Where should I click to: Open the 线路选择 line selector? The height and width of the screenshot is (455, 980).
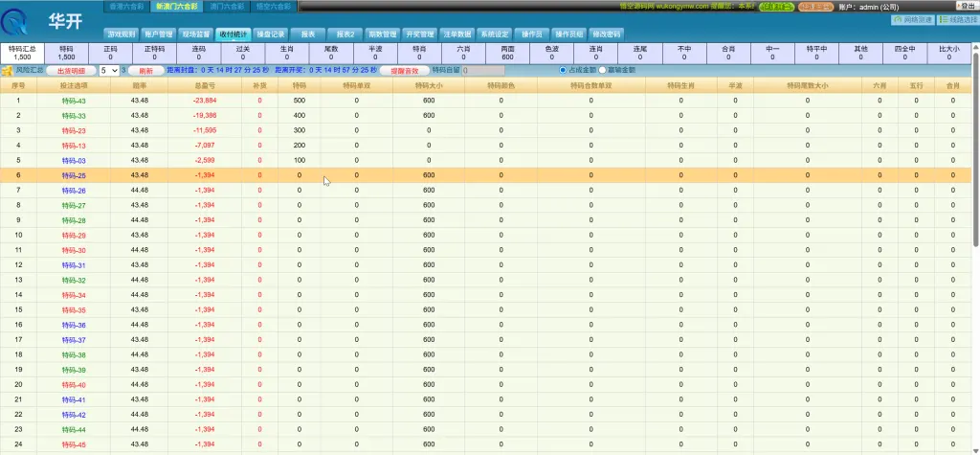(957, 20)
